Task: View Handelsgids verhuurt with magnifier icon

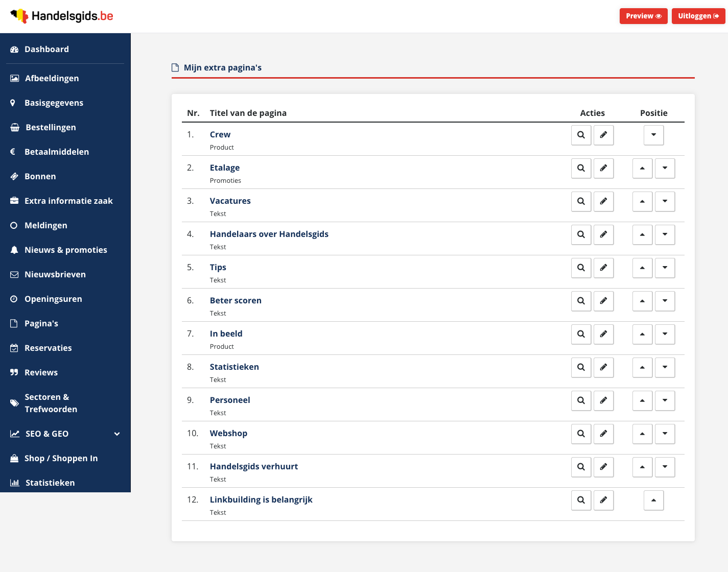Action: tap(581, 467)
